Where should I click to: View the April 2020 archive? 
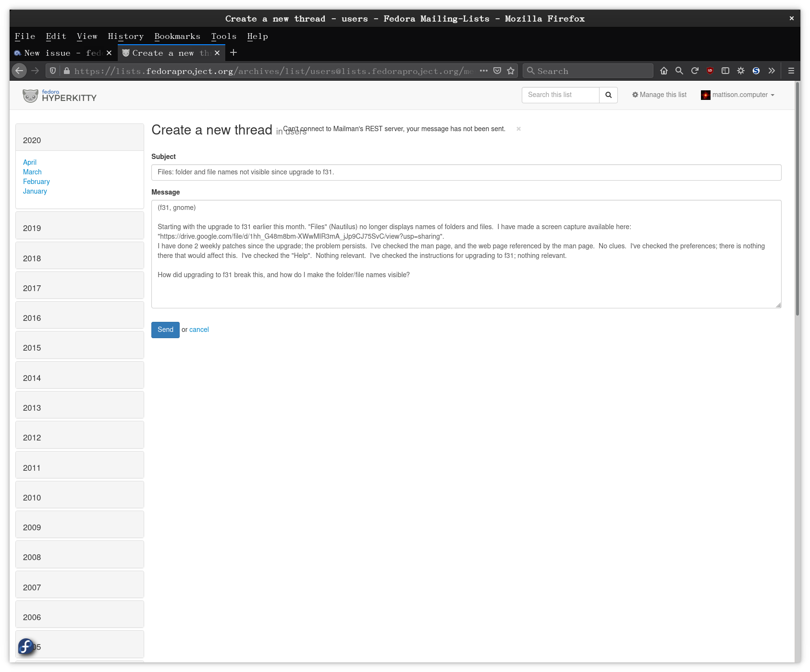pyautogui.click(x=30, y=162)
